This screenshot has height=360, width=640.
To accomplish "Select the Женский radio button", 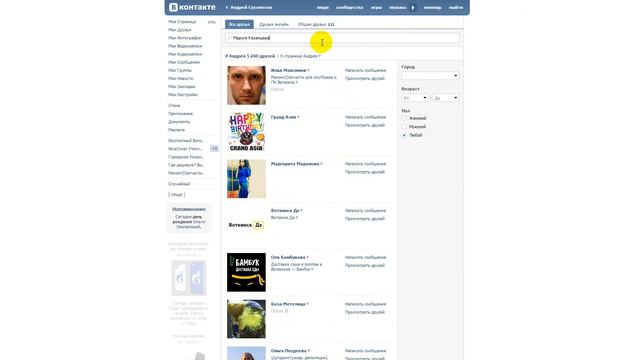I will click(404, 118).
